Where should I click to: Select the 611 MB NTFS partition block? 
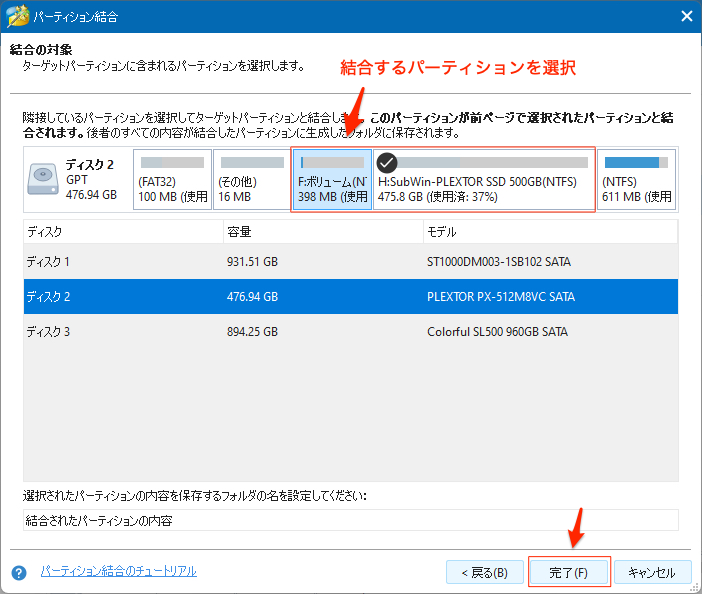tap(636, 180)
